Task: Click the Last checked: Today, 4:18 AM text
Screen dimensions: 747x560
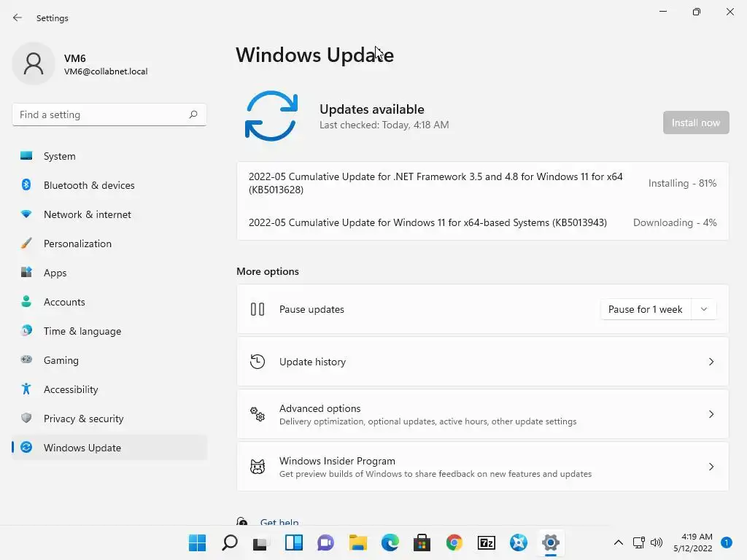Action: [384, 125]
